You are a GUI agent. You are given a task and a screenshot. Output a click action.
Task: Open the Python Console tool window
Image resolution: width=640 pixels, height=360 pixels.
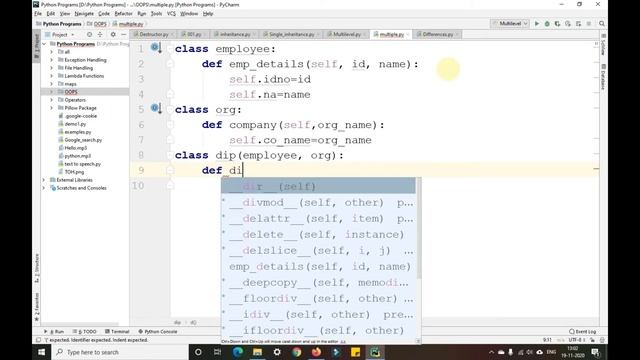(x=158, y=331)
